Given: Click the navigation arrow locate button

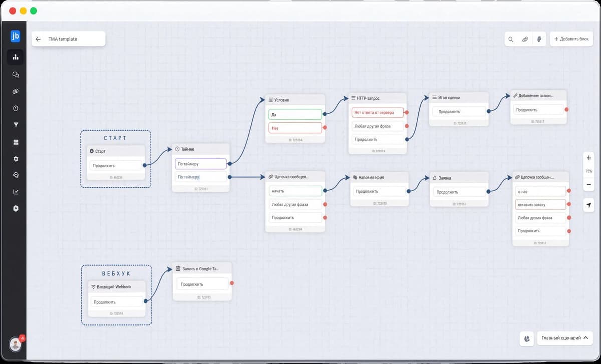Looking at the screenshot, I should (x=589, y=205).
